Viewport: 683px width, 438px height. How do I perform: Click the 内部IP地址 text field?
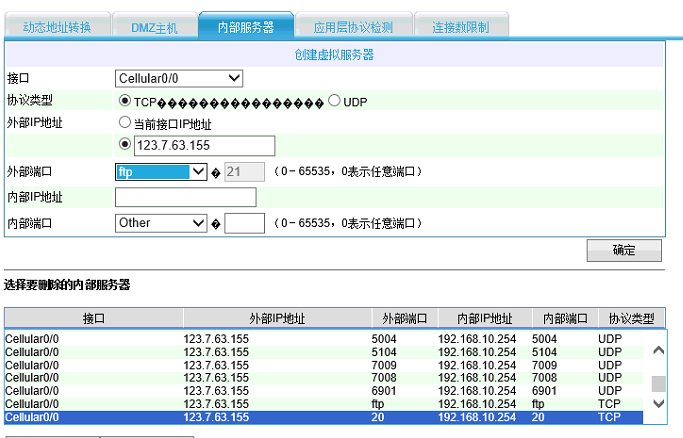pos(186,197)
